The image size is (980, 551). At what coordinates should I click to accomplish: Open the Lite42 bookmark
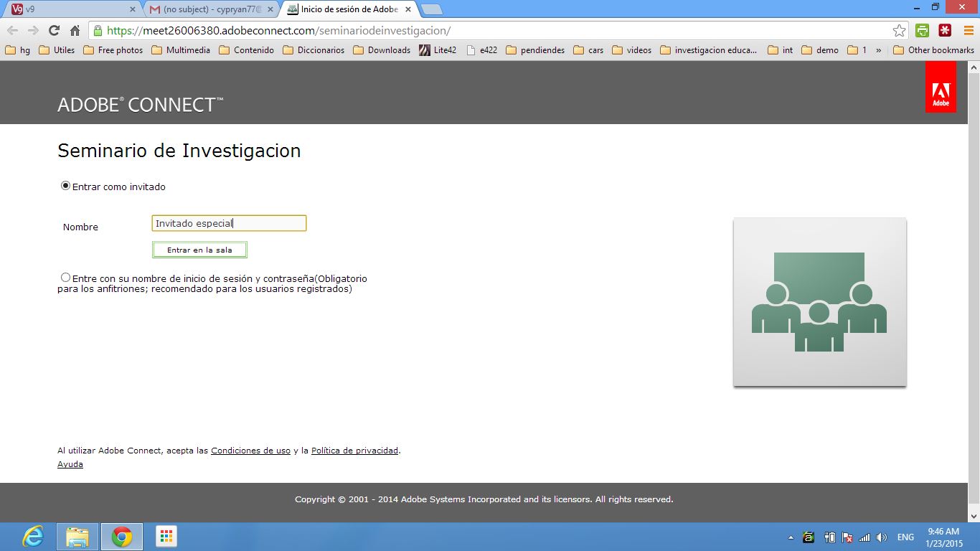[x=438, y=50]
